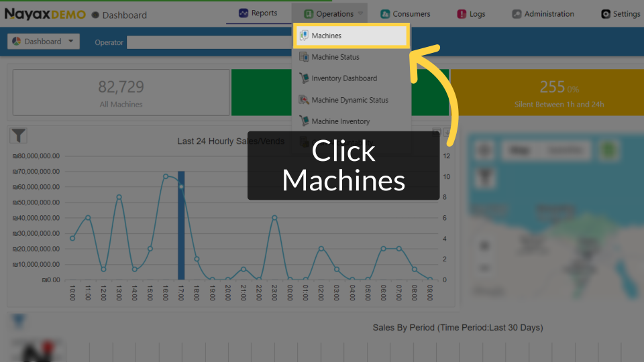This screenshot has height=362, width=644.
Task: Open the Sales By Period filter funnel
Action: [x=19, y=321]
